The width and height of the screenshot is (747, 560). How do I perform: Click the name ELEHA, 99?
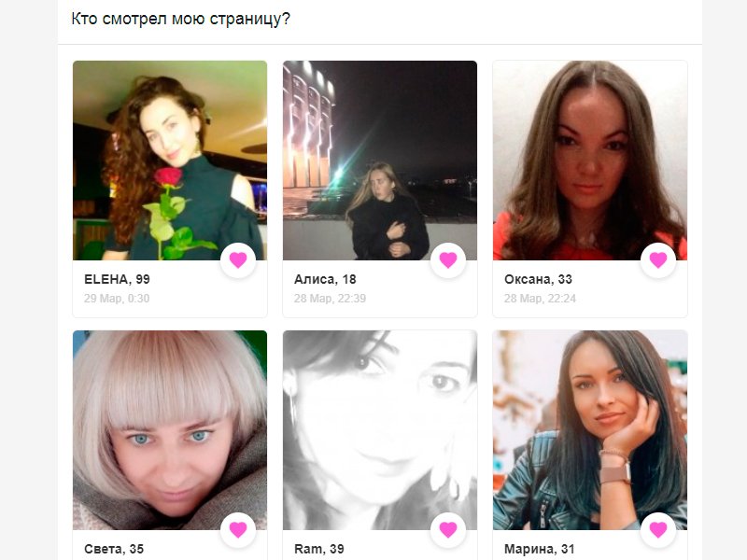click(x=117, y=279)
